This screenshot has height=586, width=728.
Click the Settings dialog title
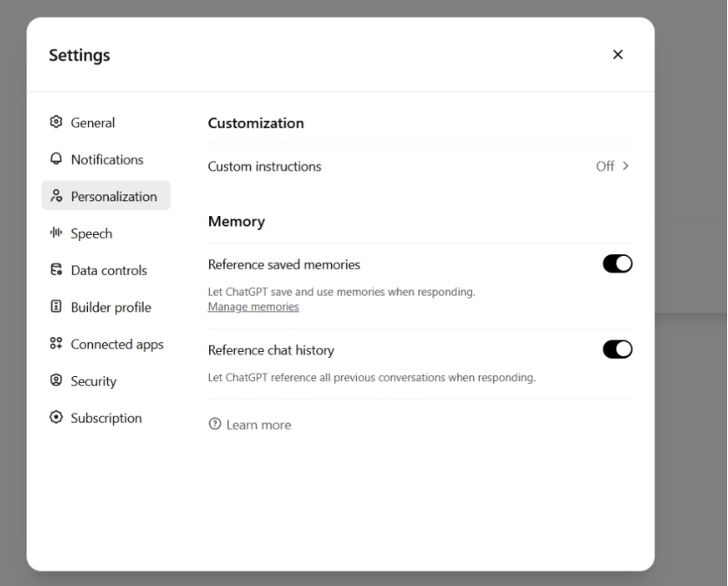click(x=79, y=55)
